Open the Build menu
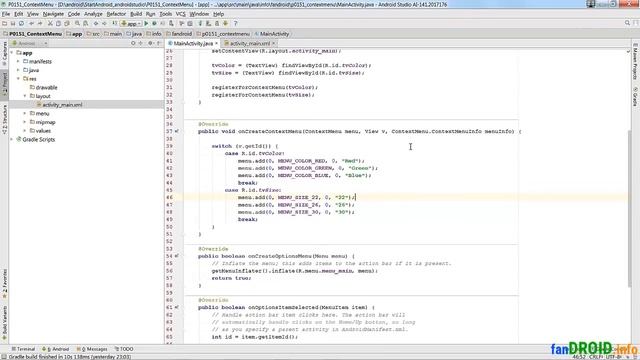Viewport: 640px width, 360px height. click(x=136, y=14)
